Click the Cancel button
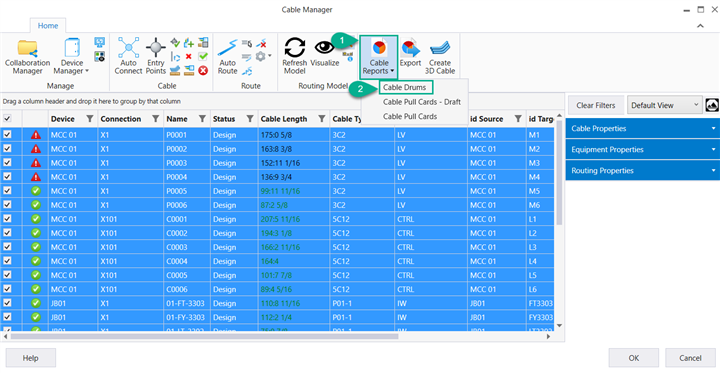Screen dimensions: 720x373 [x=690, y=358]
